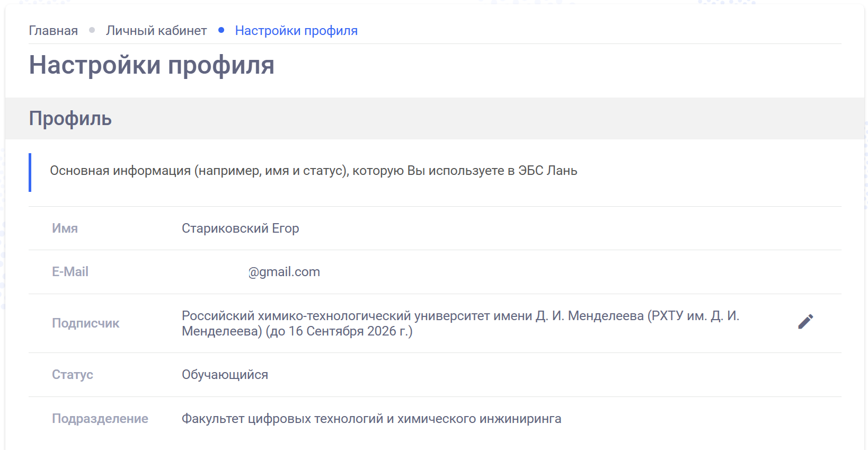Screen dimensions: 868x450
Task: Select the name Стариковский Егор
Action: (x=240, y=228)
